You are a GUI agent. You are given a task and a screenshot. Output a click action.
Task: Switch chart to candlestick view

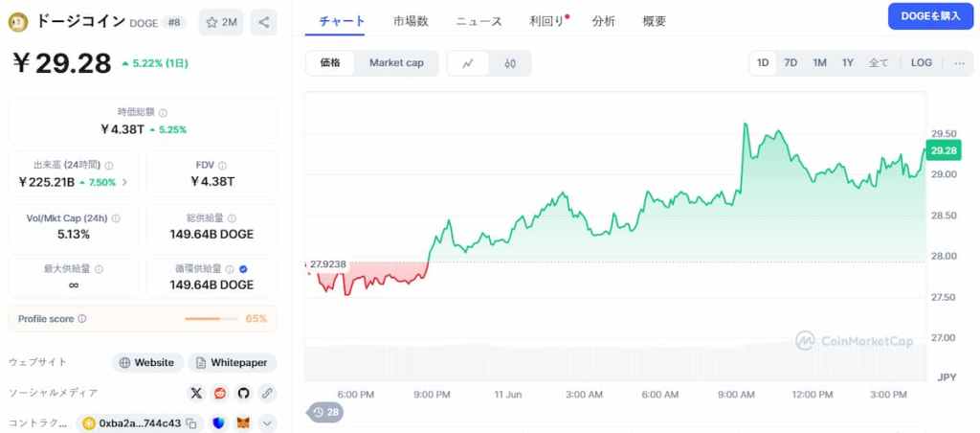click(x=510, y=63)
